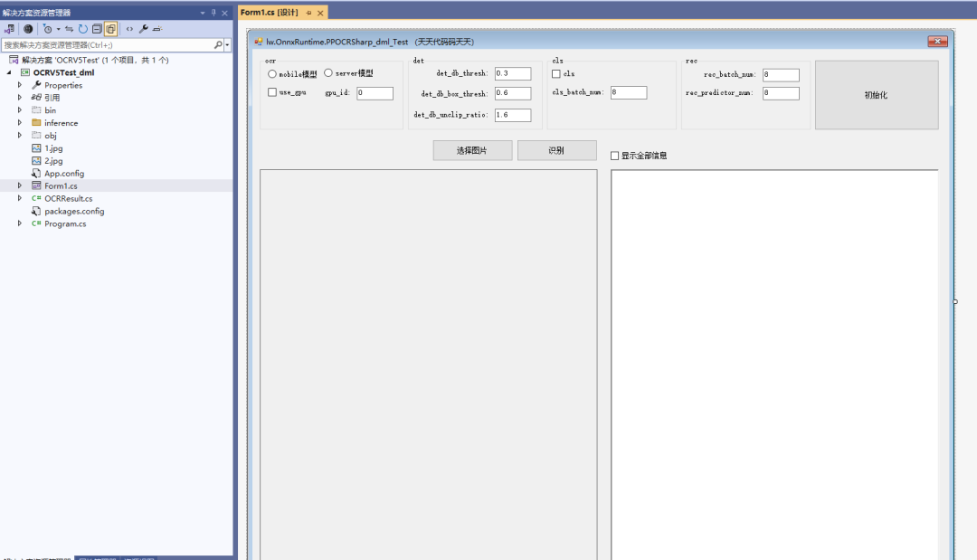Toggle the Show All Files icon
The height and width of the screenshot is (560, 977).
point(111,29)
